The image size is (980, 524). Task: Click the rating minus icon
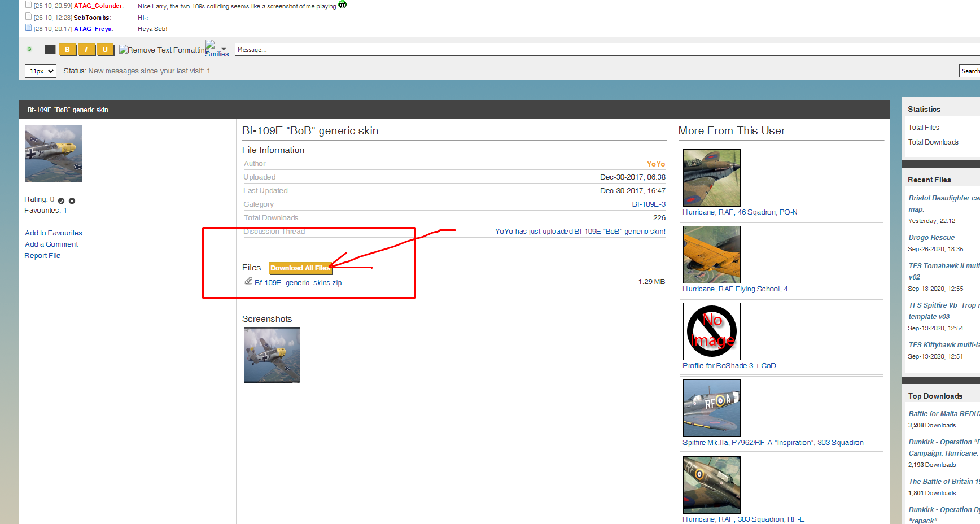coord(72,200)
